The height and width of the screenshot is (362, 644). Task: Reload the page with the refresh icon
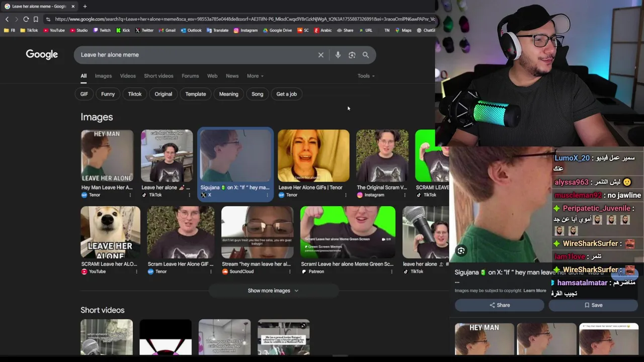26,19
